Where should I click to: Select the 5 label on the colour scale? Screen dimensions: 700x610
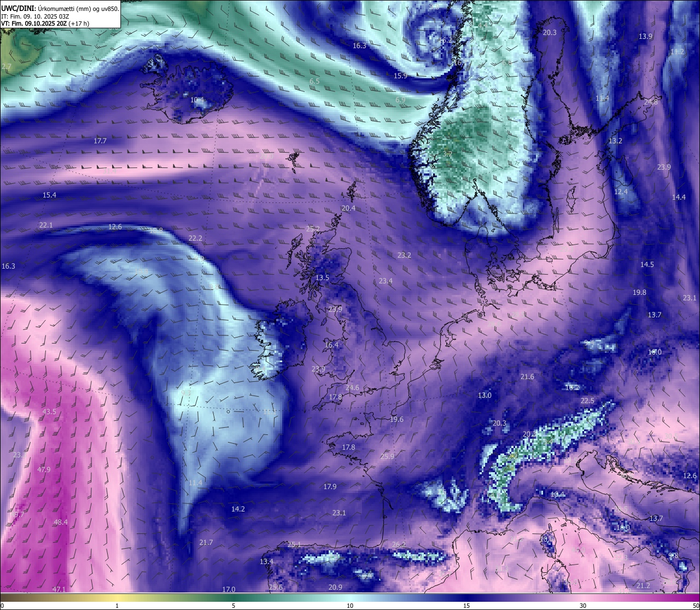[234, 606]
